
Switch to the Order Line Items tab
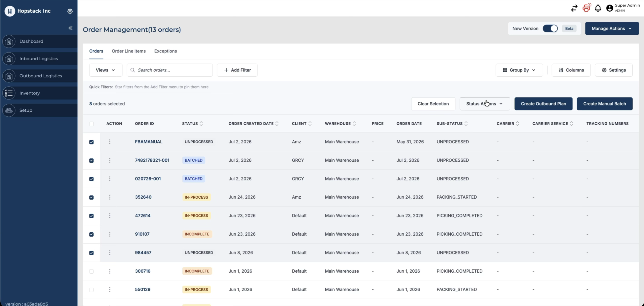coord(129,51)
